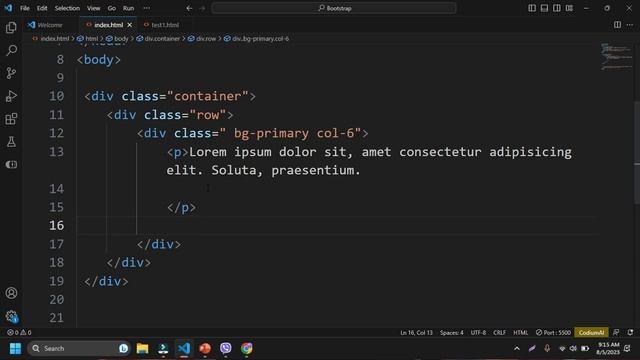Click the code minimap
The height and width of the screenshot is (360, 640).
click(616, 57)
